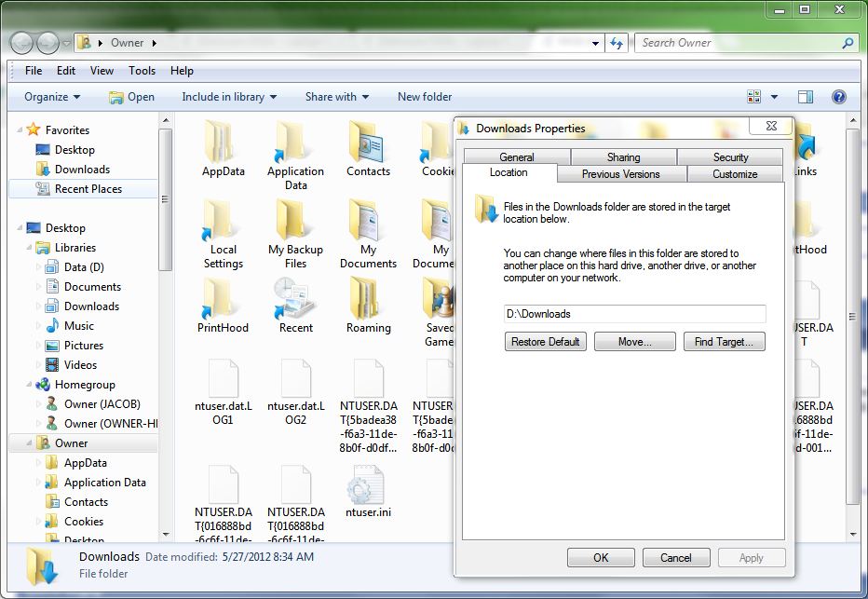The height and width of the screenshot is (599, 868).
Task: Select the ntuser.dat.LOG2 file icon
Action: (x=295, y=377)
